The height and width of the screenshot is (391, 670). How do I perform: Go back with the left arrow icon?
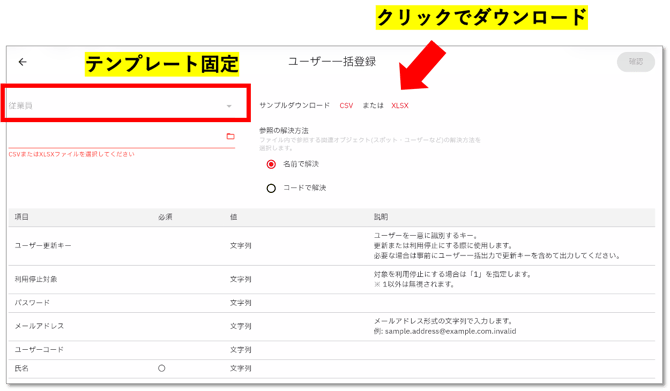tap(23, 62)
